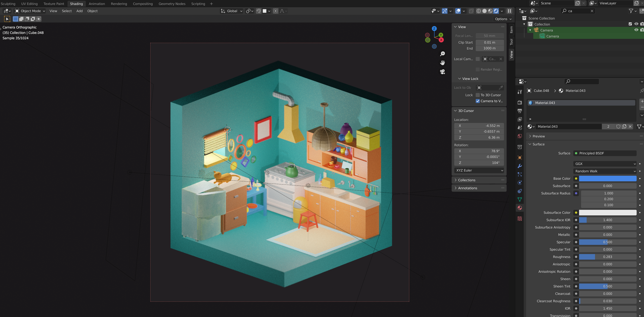The width and height of the screenshot is (644, 317).
Task: Pause viewport render preview
Action: pyautogui.click(x=509, y=11)
